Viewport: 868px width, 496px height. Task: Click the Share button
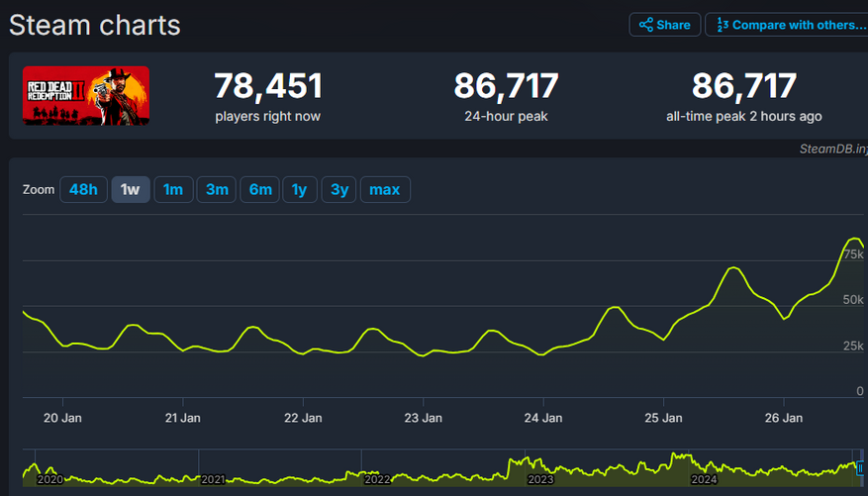(664, 25)
